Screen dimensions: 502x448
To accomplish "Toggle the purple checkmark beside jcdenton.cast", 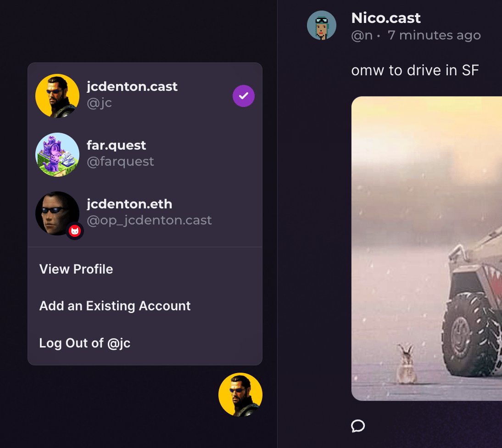I will pos(244,96).
